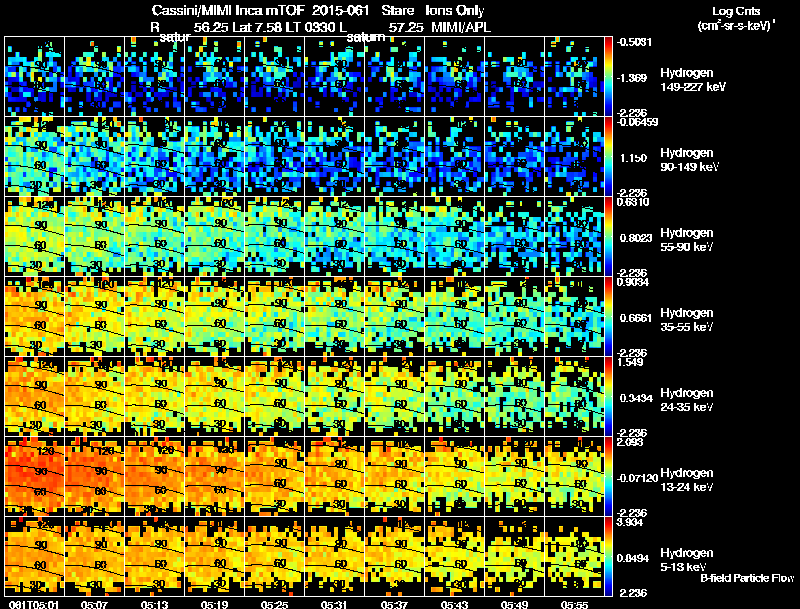Image resolution: width=800 pixels, height=609 pixels.
Task: Click the 1.150 colorbar midpoint value
Action: point(633,158)
